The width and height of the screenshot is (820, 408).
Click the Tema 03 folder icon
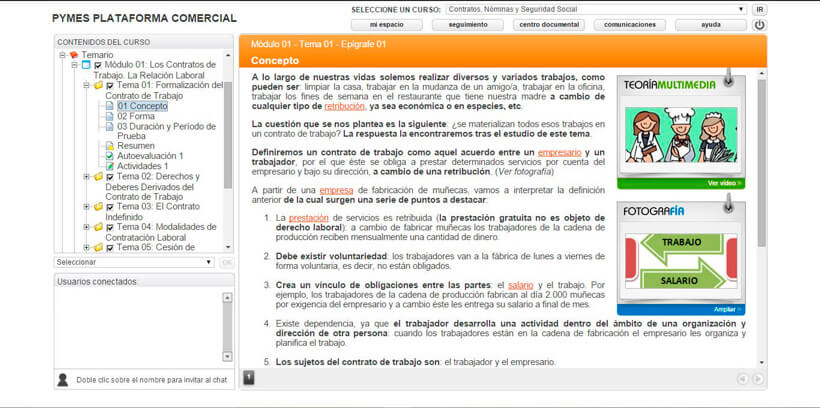[98, 207]
